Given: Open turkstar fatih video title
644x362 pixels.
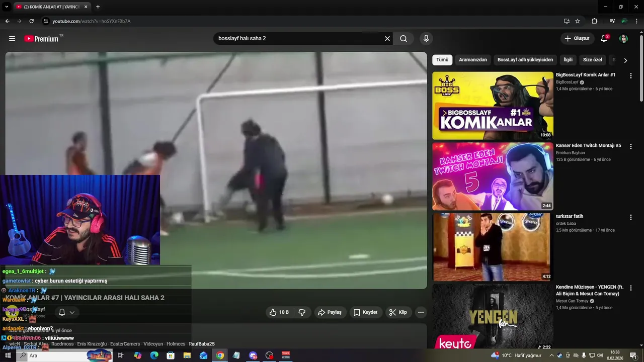Looking at the screenshot, I should tap(570, 216).
